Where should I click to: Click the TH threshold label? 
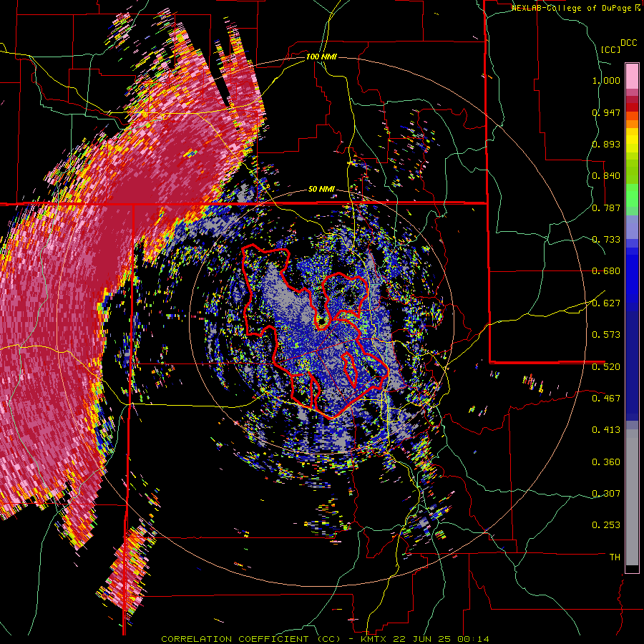[615, 557]
